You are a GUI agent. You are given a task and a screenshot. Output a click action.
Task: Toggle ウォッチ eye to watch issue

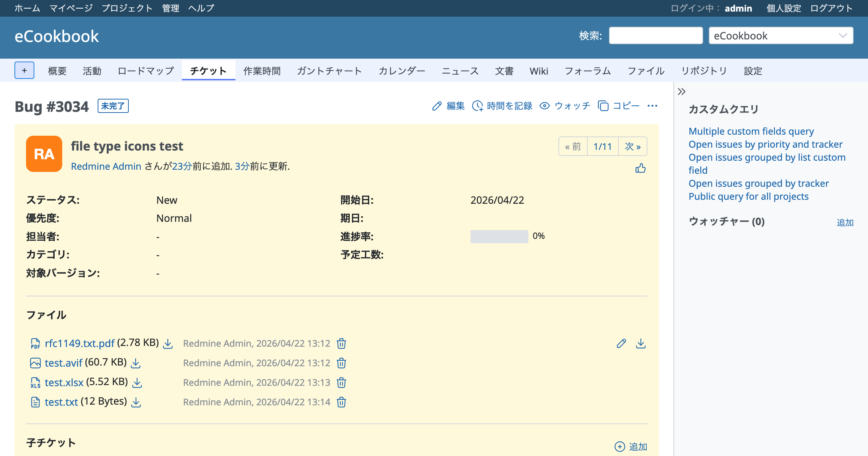click(x=565, y=106)
